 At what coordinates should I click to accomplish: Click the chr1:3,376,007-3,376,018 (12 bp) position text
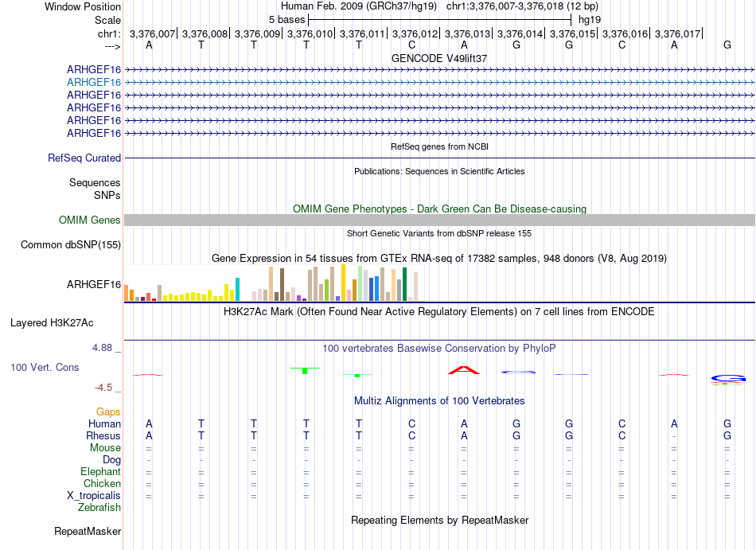[522, 6]
